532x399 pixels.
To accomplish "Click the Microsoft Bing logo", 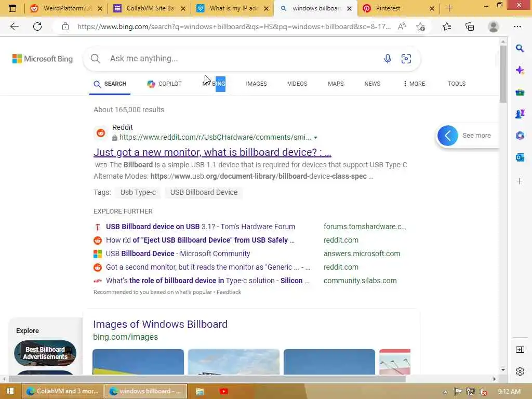I will (x=43, y=59).
